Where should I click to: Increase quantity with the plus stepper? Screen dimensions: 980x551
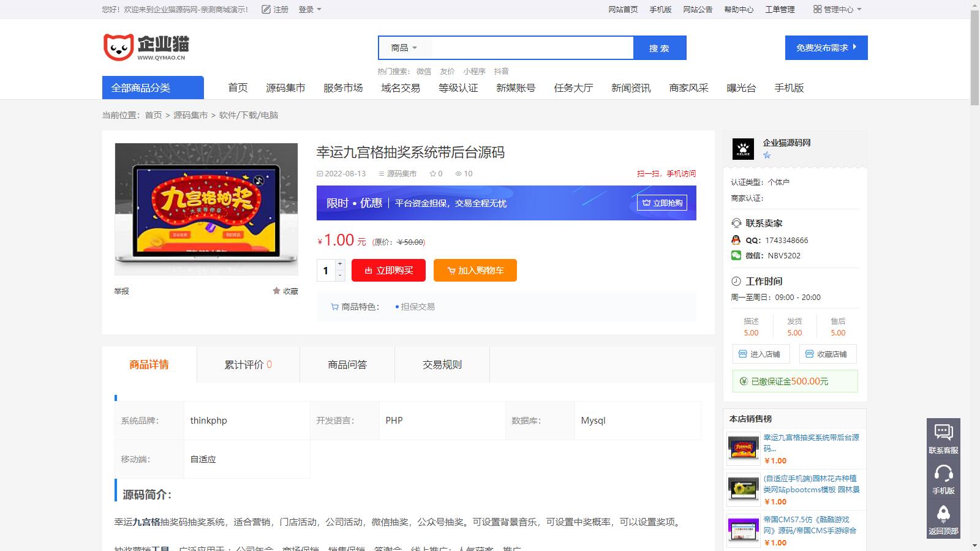click(340, 264)
